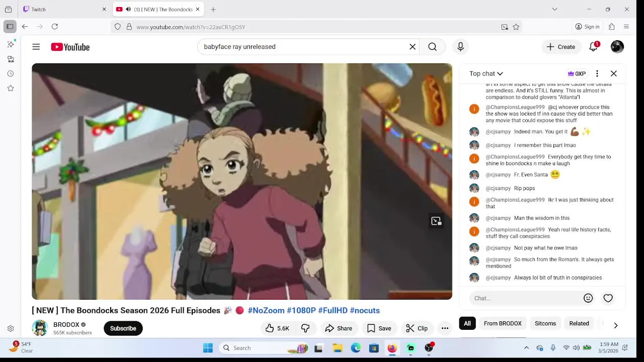Open sidebar settings gear
The image size is (644, 362).
pos(11,329)
